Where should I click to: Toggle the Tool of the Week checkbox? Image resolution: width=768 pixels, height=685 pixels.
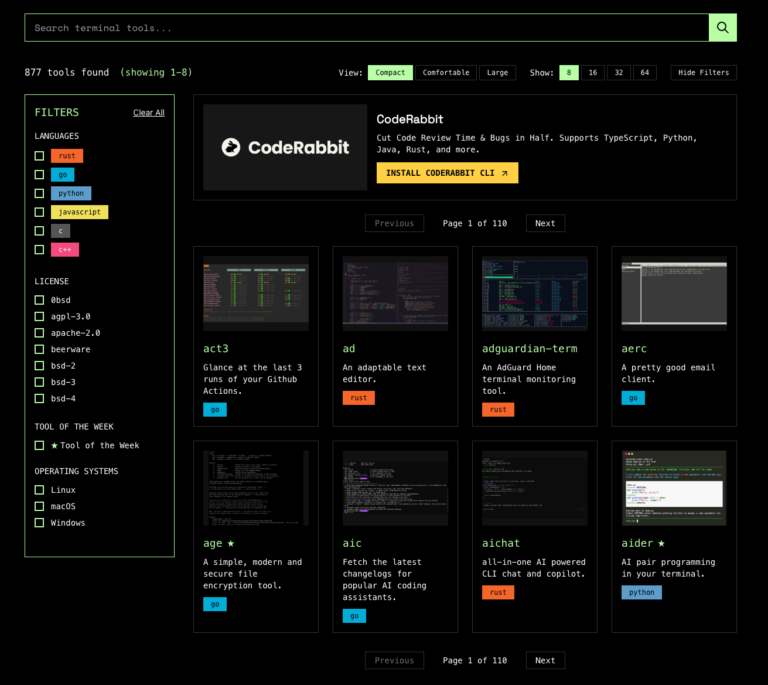tap(39, 445)
